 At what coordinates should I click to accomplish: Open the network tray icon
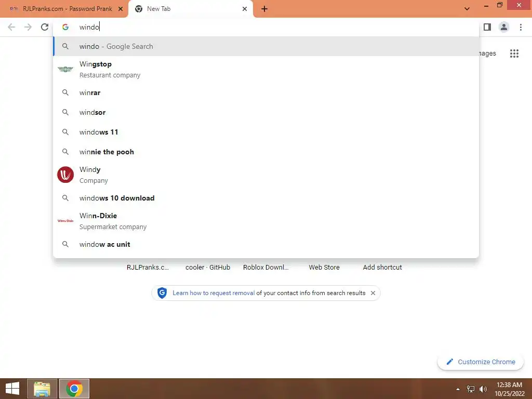(x=471, y=389)
